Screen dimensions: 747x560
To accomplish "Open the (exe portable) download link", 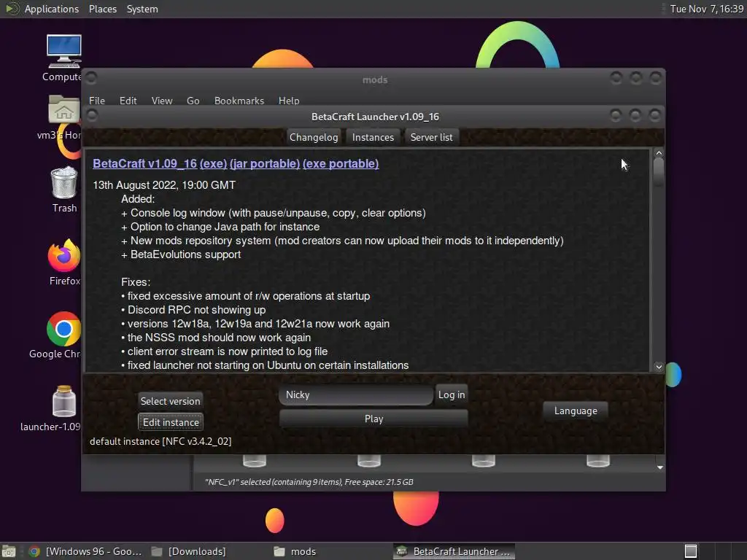I will click(x=341, y=163).
